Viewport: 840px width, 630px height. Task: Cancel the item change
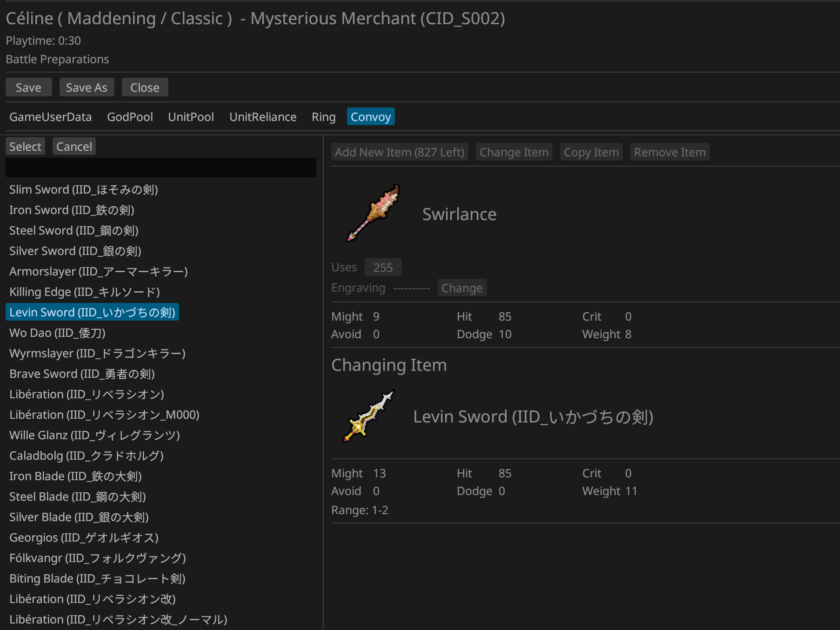pos(74,146)
